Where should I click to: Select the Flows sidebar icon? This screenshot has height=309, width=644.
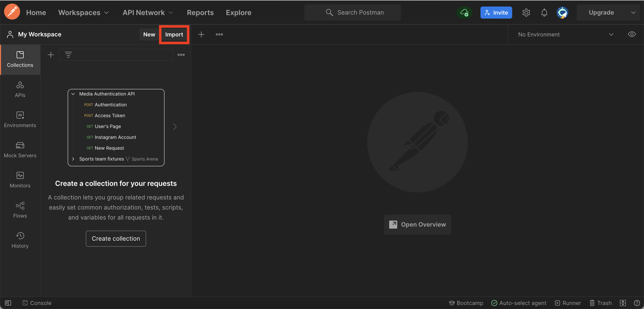pos(20,210)
